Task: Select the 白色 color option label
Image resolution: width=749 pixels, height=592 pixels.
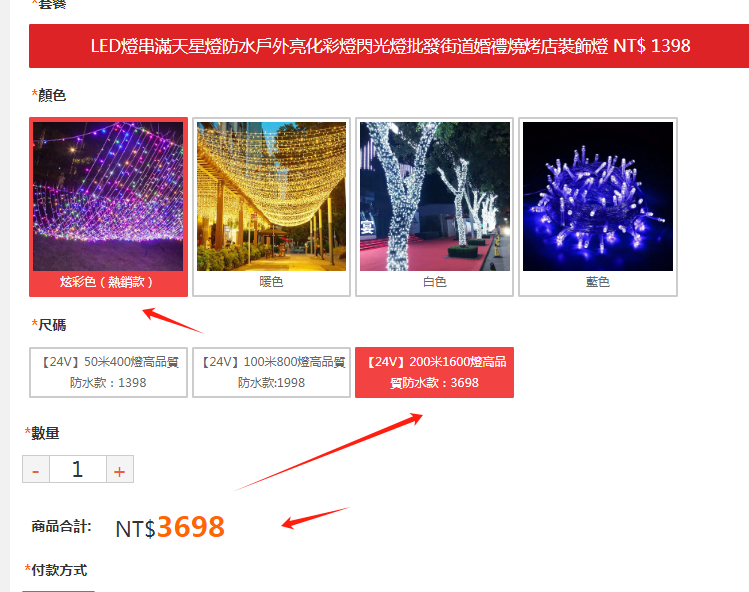Action: click(x=435, y=282)
